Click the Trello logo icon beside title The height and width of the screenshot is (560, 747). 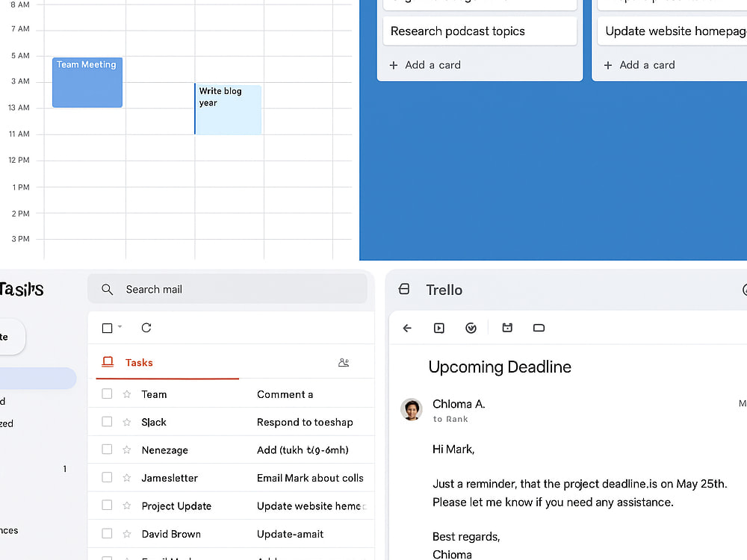[404, 289]
